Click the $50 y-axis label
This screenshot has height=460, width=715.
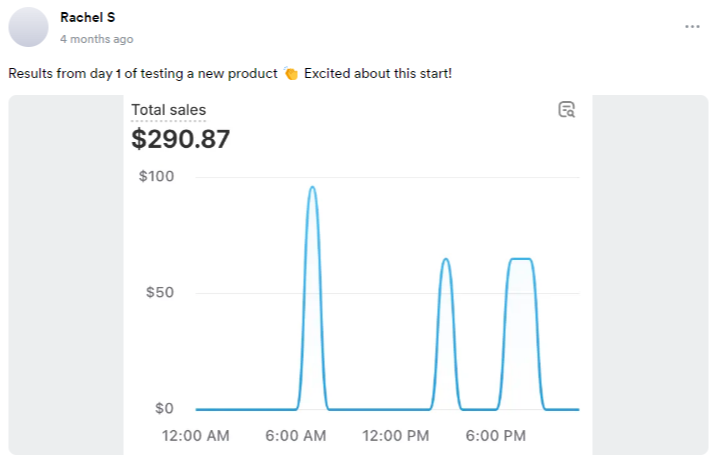click(159, 293)
